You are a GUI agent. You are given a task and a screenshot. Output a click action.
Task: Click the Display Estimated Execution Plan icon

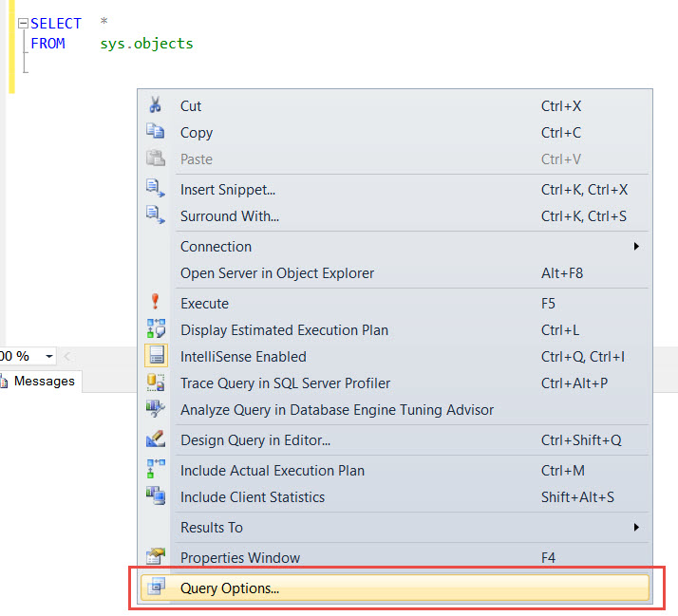click(156, 328)
